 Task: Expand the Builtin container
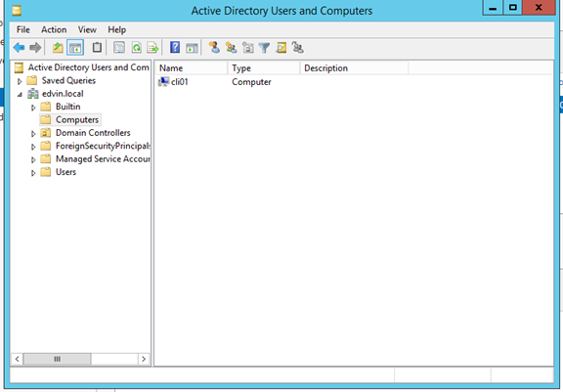33,108
